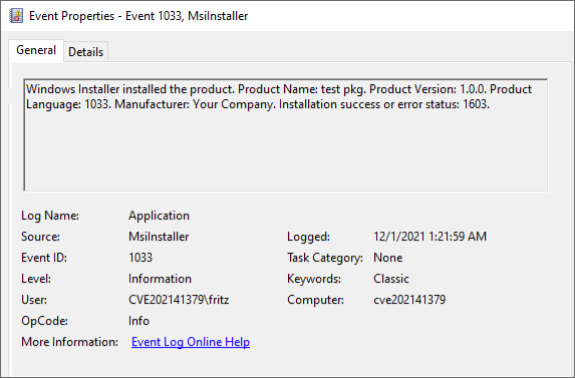Open the Event Log Online Help link

pyautogui.click(x=191, y=342)
